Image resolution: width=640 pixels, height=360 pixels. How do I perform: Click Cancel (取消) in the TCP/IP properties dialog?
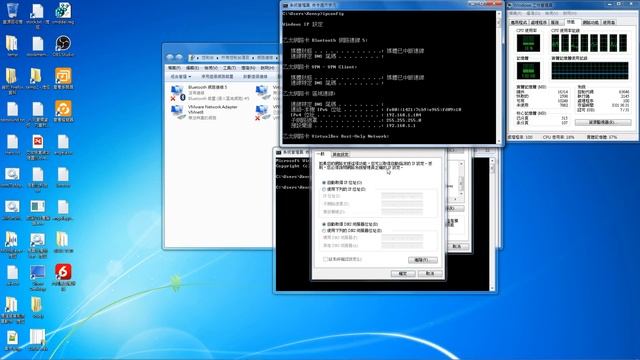coord(430,273)
